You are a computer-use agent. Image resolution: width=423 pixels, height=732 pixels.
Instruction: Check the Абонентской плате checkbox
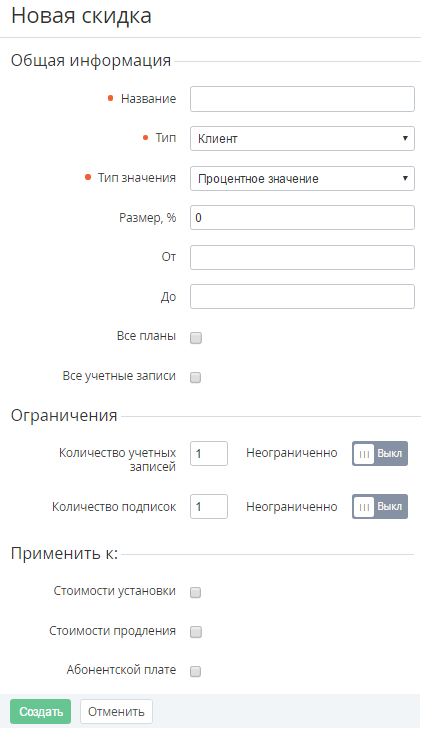[x=196, y=671]
